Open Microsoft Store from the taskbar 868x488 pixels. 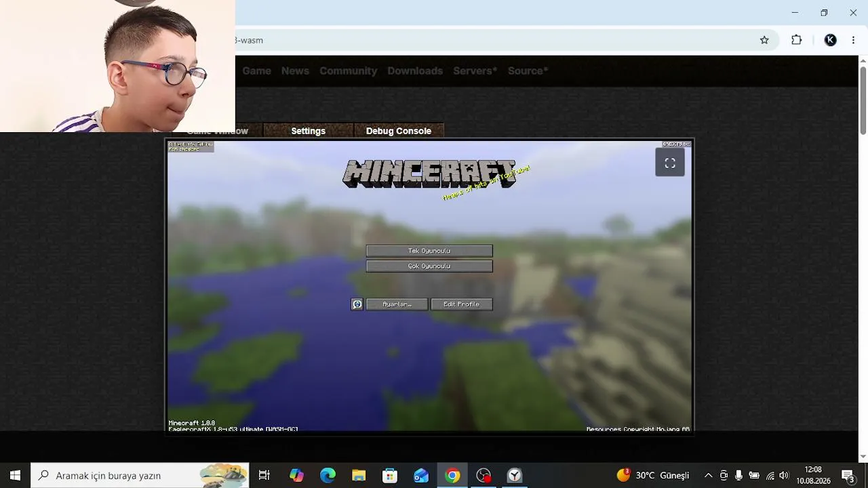[x=390, y=475]
